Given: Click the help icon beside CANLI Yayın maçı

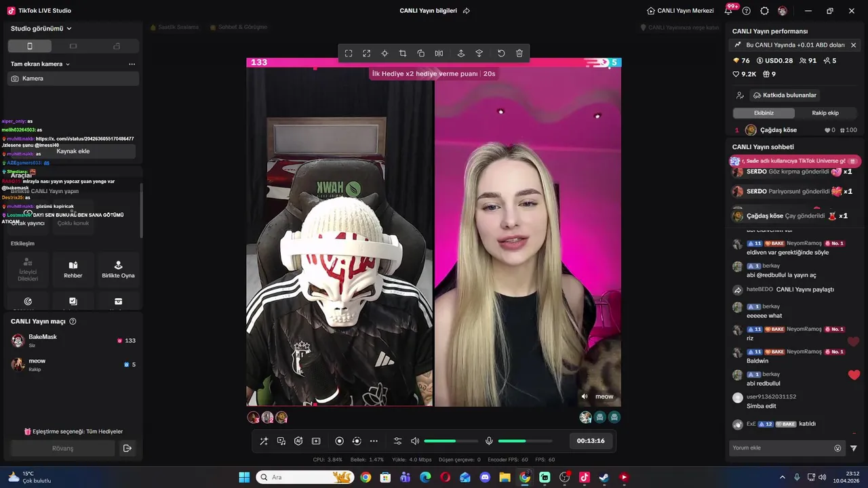Looking at the screenshot, I should coord(73,321).
